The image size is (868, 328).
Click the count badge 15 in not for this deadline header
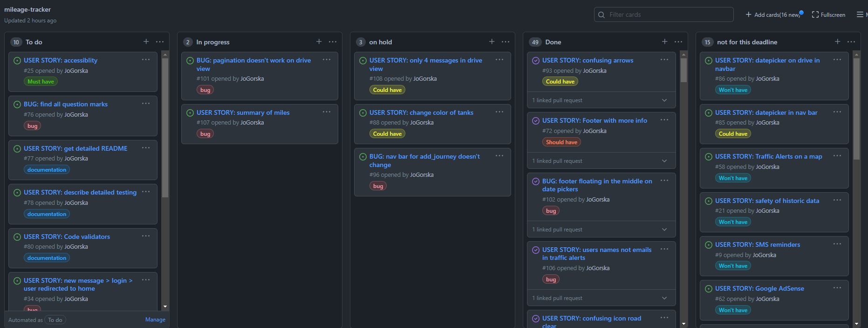tap(707, 42)
